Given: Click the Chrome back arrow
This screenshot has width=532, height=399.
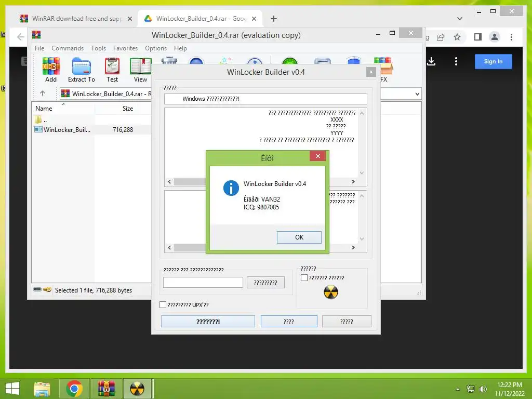Looking at the screenshot, I should (20, 37).
